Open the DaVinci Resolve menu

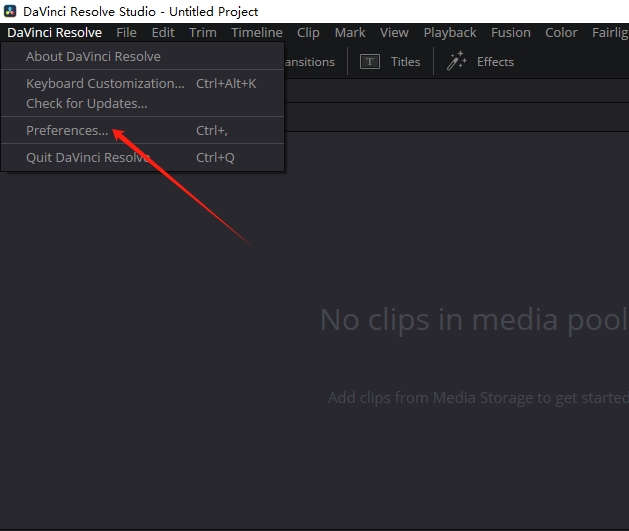tap(54, 32)
